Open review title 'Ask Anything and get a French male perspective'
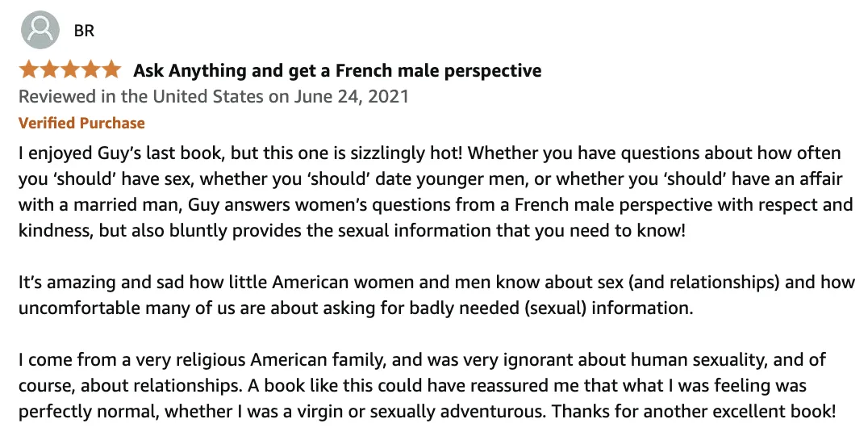 (337, 71)
